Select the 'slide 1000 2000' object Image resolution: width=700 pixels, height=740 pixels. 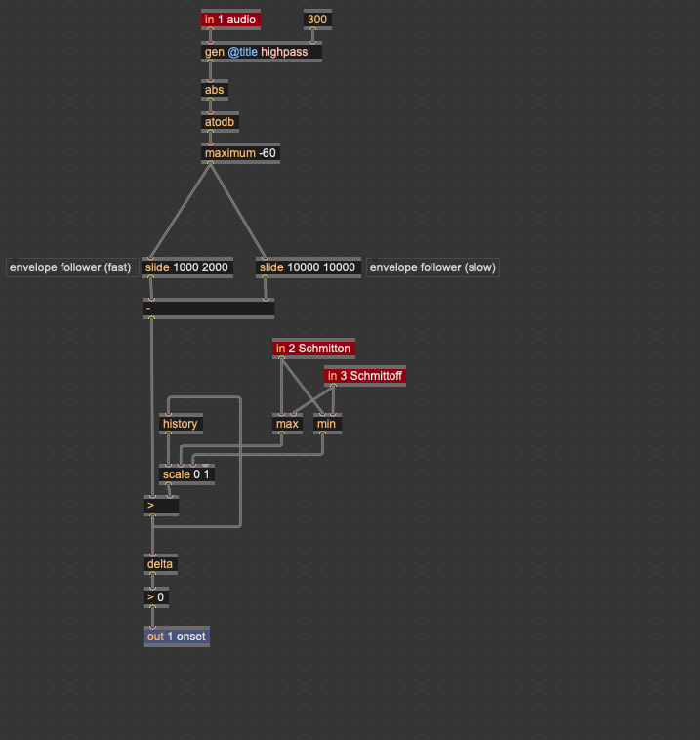187,267
